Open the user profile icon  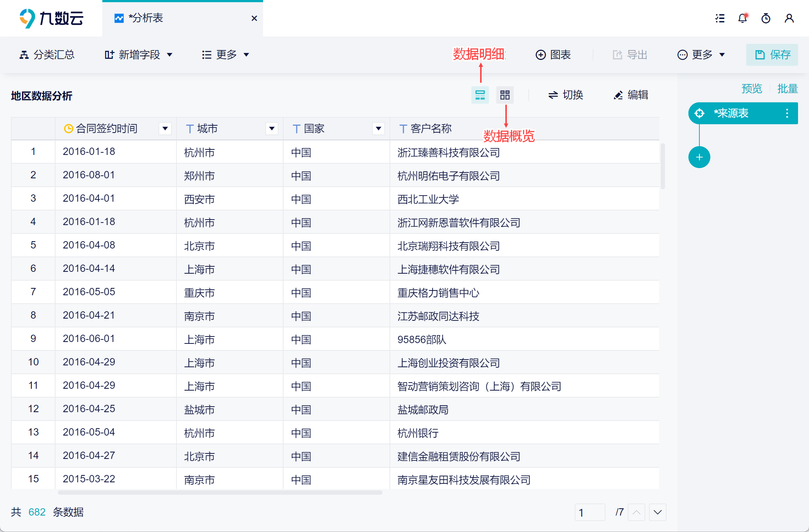click(x=789, y=18)
